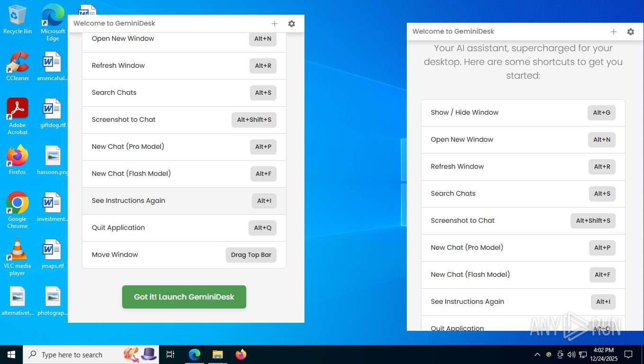
Task: Click Show / Hide Window row in right window
Action: [523, 113]
